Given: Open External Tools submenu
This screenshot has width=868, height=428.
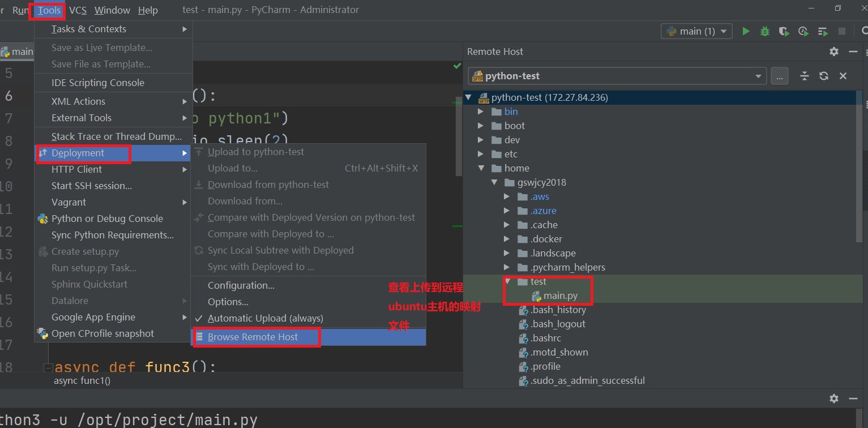Looking at the screenshot, I should click(x=113, y=118).
